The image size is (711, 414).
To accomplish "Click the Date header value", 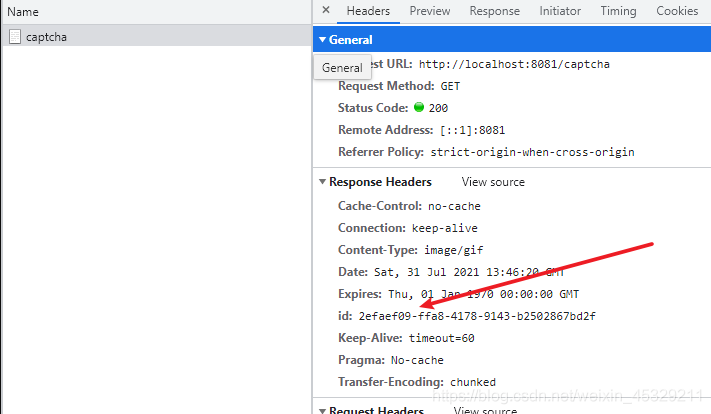I will pyautogui.click(x=469, y=272).
